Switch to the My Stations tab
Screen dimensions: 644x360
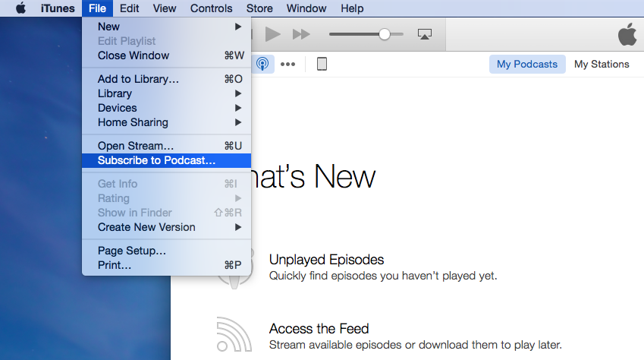tap(602, 64)
